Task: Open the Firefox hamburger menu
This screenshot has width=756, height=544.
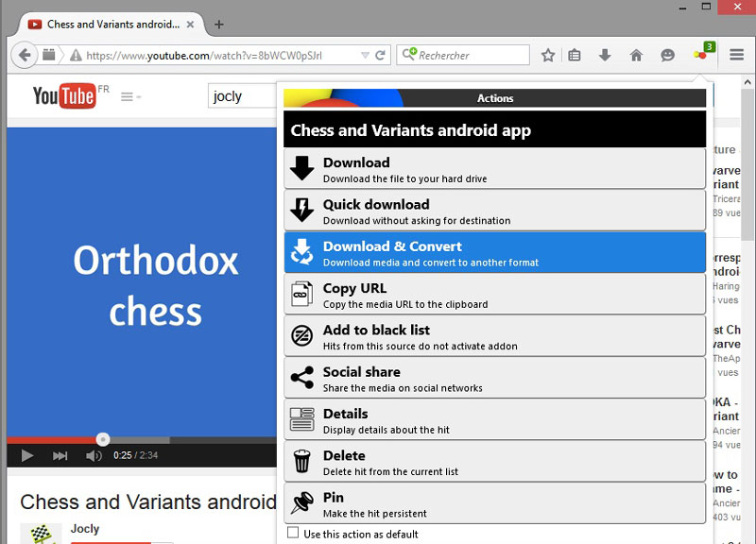Action: 734,54
